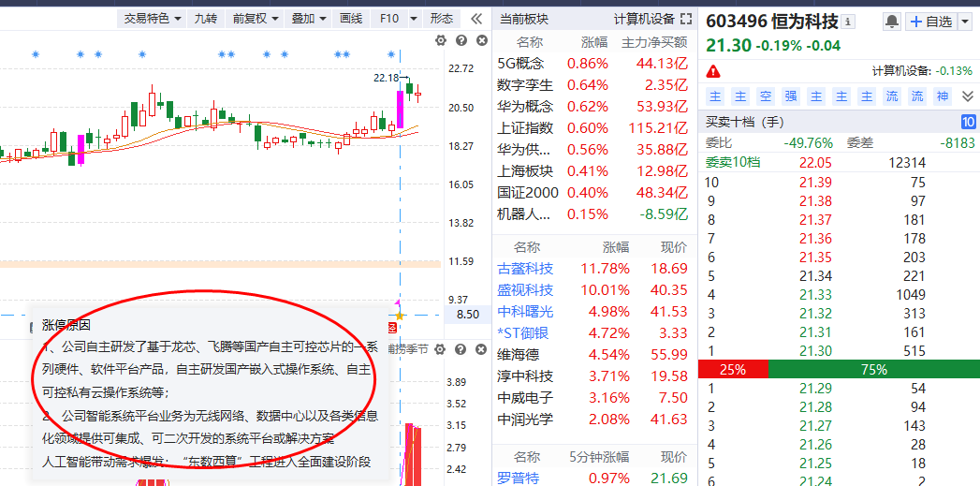Click the yellow star marker on chart
Image resolution: width=980 pixels, height=486 pixels.
(x=400, y=316)
